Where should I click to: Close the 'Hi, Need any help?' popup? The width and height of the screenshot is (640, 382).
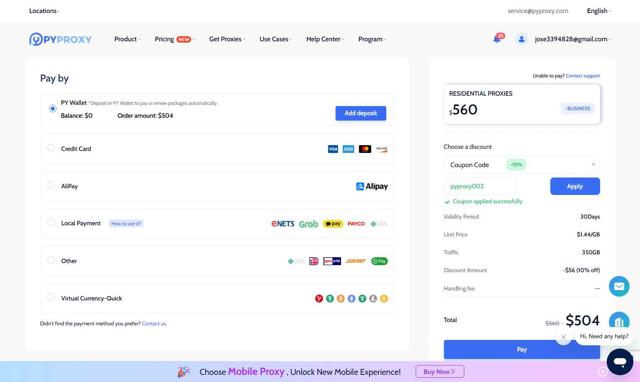(x=563, y=337)
